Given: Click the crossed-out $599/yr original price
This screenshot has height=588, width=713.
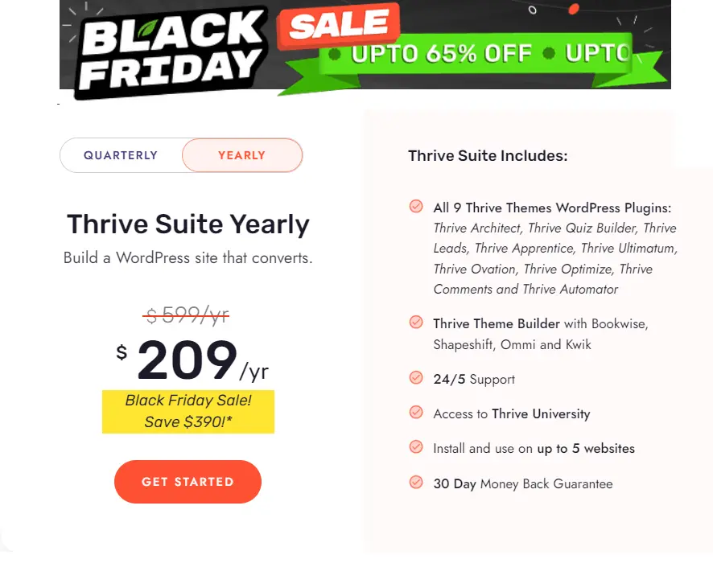Looking at the screenshot, I should point(187,316).
